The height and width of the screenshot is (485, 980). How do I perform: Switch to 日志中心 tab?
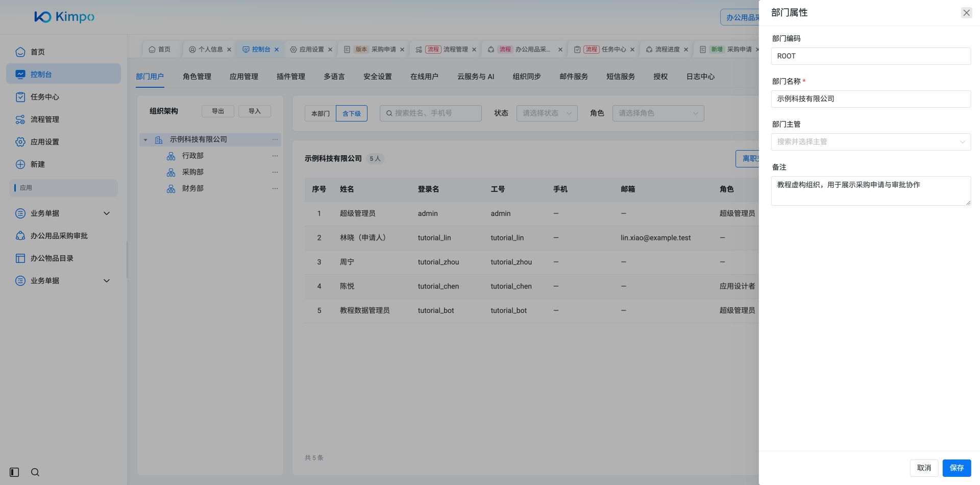pos(700,77)
